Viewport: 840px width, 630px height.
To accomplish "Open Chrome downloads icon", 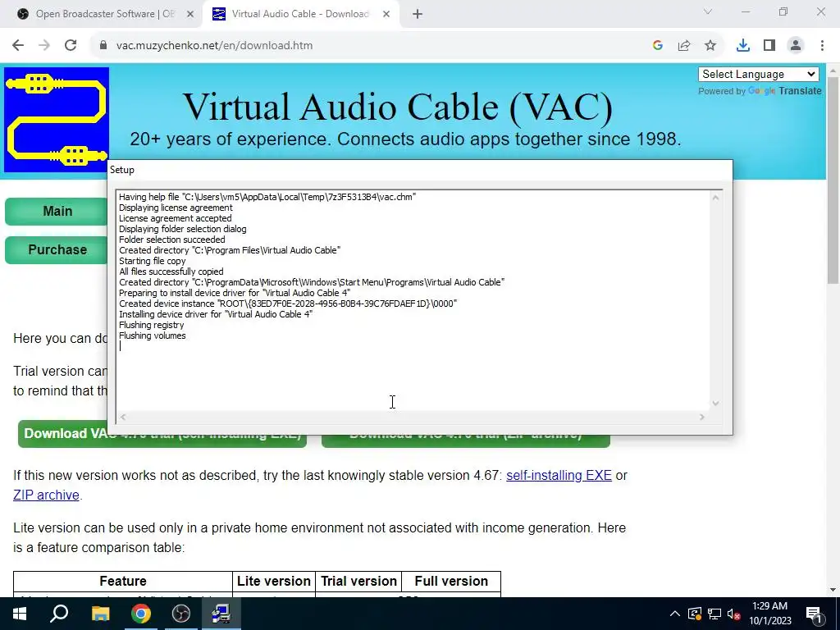I will pyautogui.click(x=743, y=46).
